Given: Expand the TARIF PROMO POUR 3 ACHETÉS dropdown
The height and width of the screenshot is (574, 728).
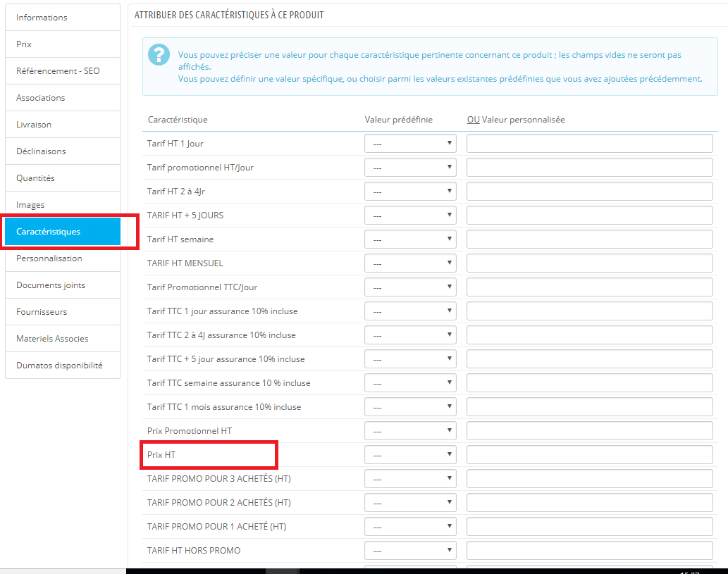Looking at the screenshot, I should coord(410,478).
